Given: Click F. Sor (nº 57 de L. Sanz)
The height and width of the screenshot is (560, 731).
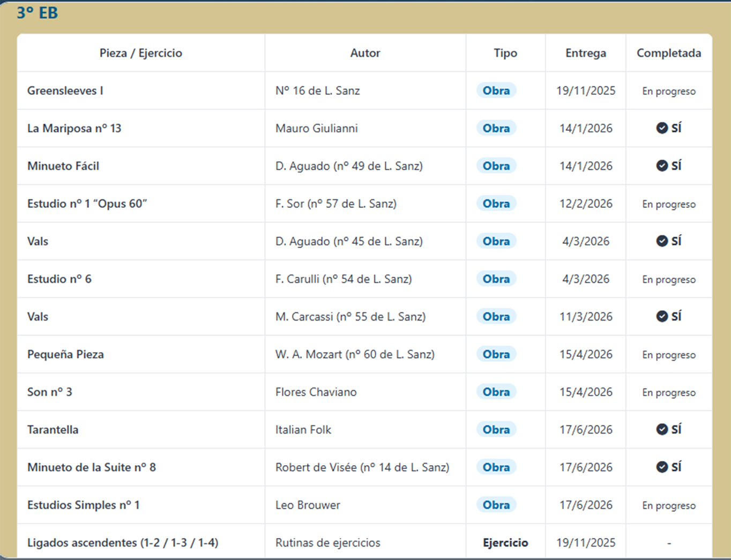Looking at the screenshot, I should 336,204.
